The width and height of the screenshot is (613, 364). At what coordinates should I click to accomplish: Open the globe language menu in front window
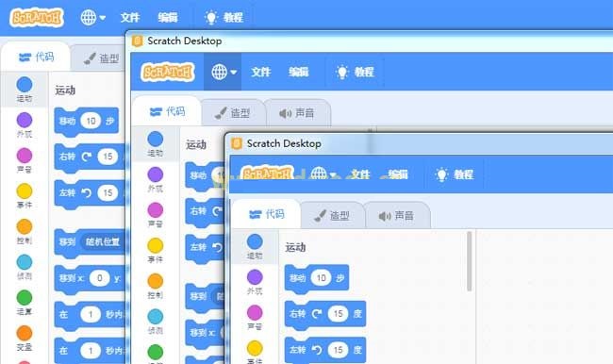click(323, 174)
